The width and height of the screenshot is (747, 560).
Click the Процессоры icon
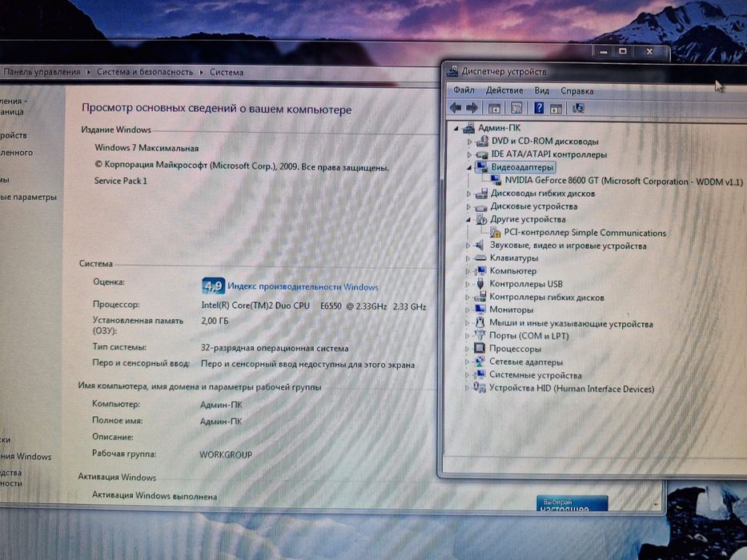coord(480,349)
